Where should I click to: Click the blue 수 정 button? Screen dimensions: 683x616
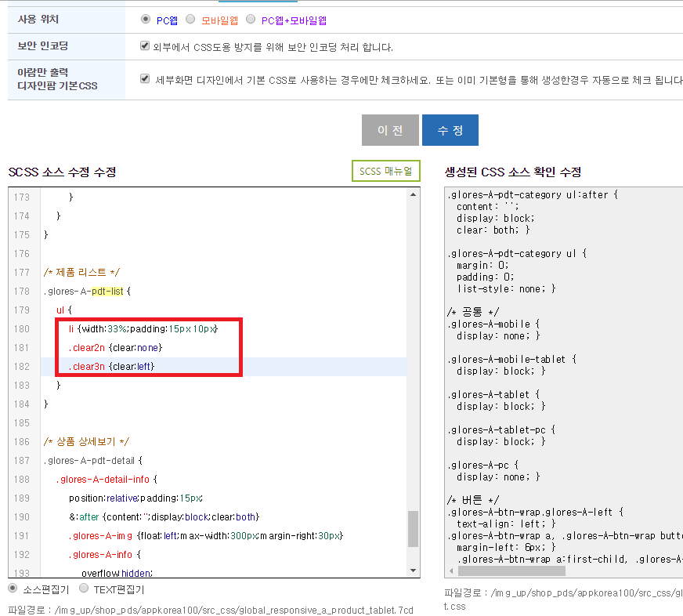[x=450, y=130]
